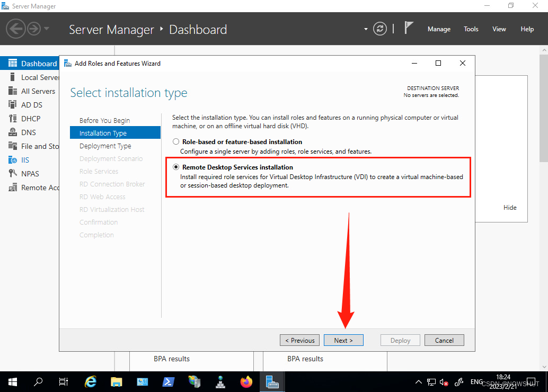Select the DHCP icon in the sidebar
Screen dimensions: 548x392
13,119
